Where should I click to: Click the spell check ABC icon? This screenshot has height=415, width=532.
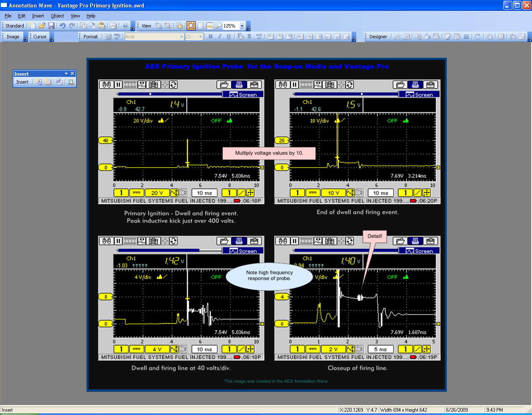(x=117, y=37)
